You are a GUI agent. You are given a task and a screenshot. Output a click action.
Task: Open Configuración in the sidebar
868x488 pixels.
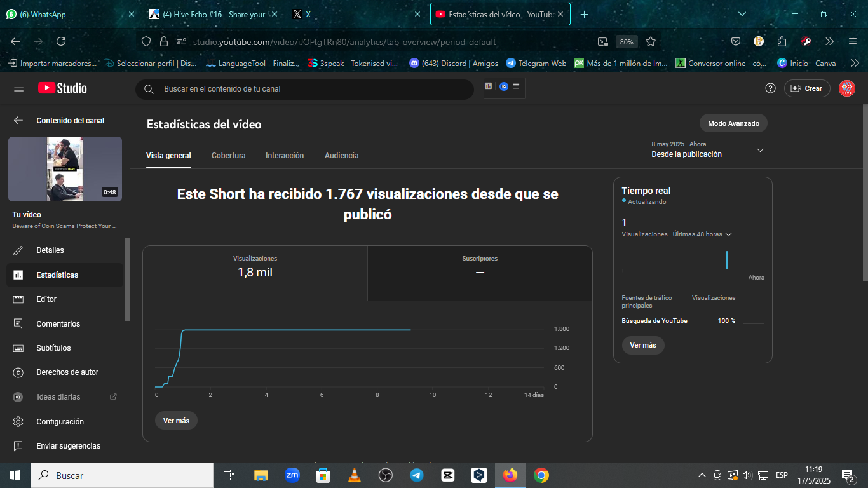coord(65,422)
